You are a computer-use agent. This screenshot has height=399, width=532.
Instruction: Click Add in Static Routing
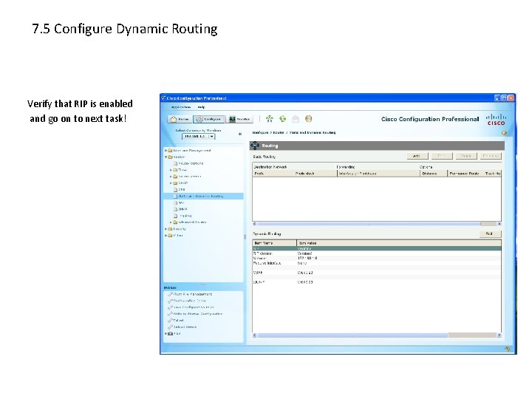click(417, 156)
